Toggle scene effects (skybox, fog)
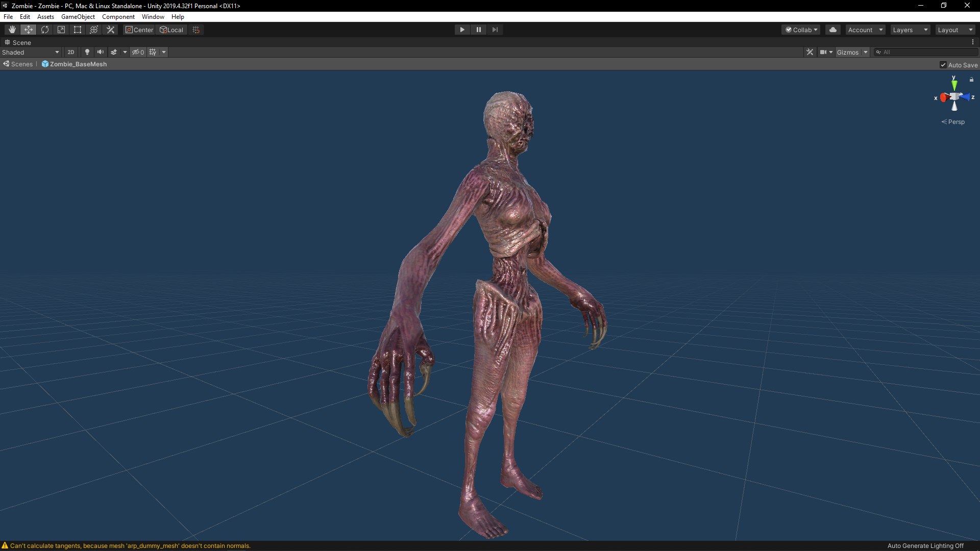Image resolution: width=980 pixels, height=551 pixels. 114,52
